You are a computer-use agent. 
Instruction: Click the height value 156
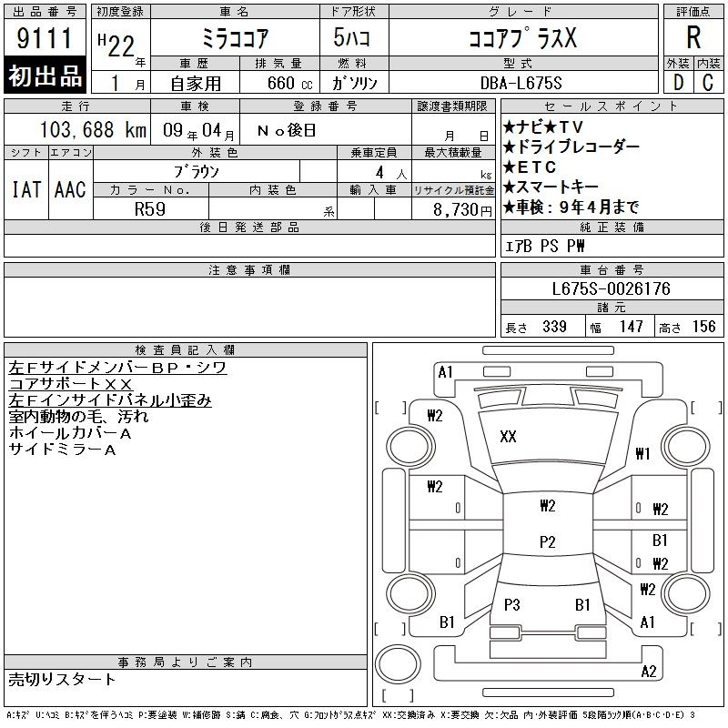pos(703,327)
